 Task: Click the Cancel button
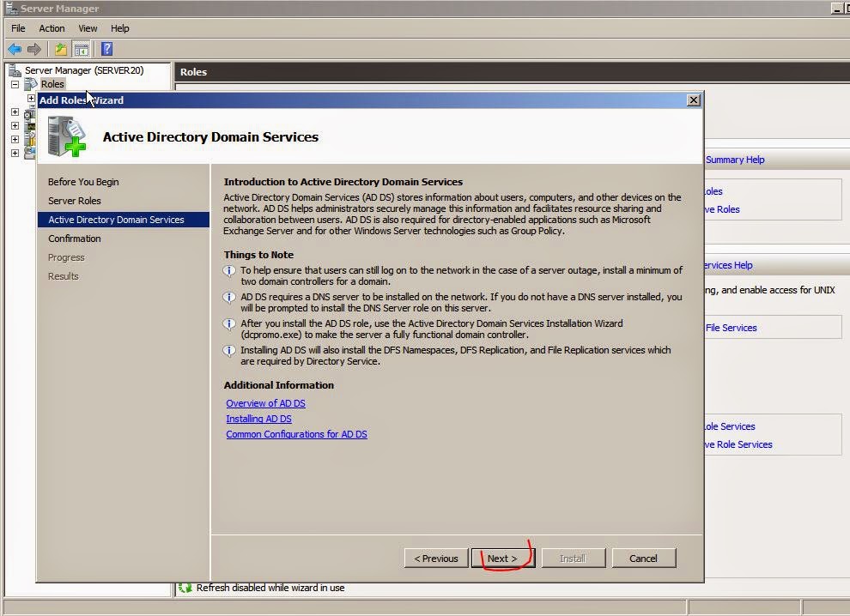[x=643, y=558]
